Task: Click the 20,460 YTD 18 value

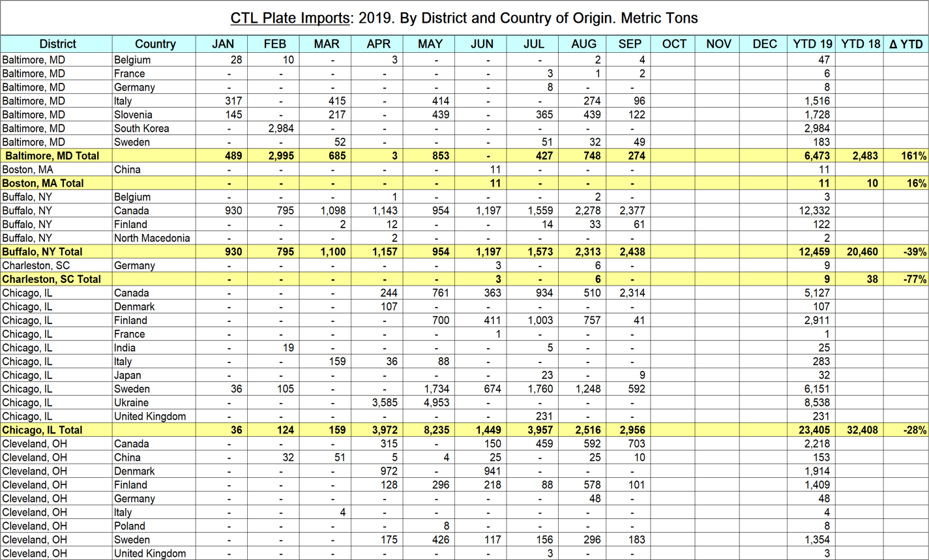Action: (x=861, y=252)
